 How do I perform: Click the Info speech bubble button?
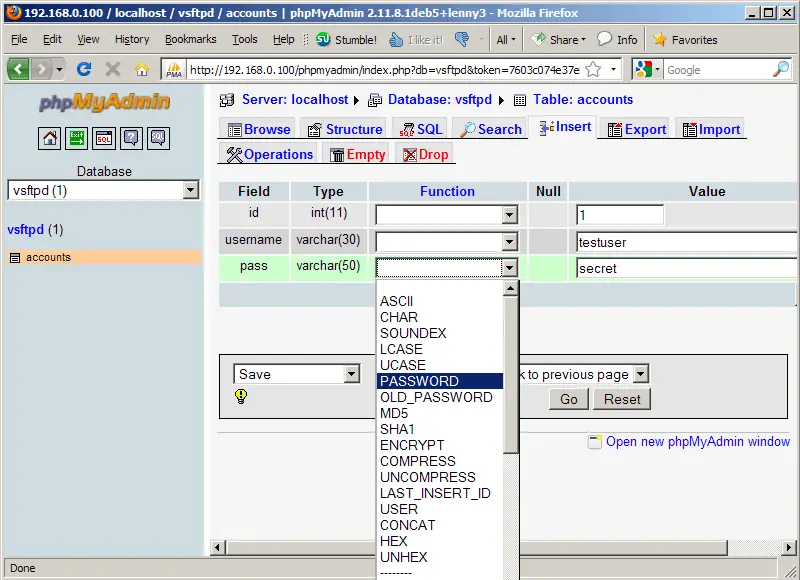click(617, 39)
